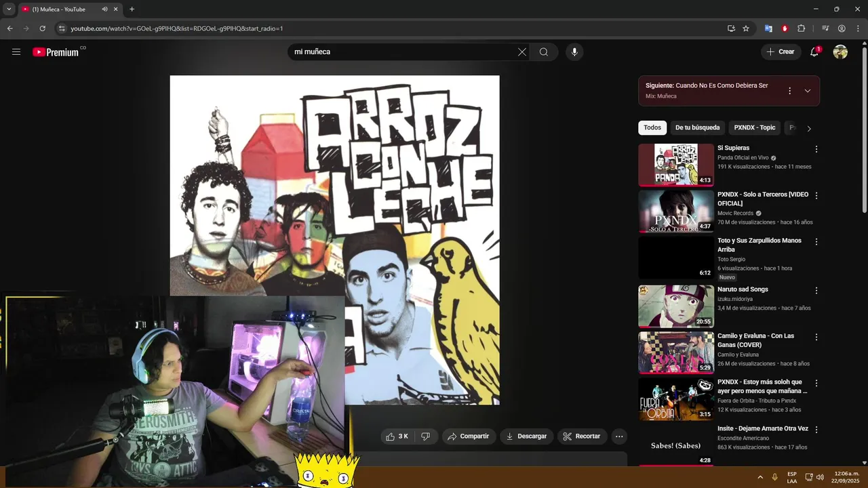Select the Todos filter chip

tap(652, 127)
